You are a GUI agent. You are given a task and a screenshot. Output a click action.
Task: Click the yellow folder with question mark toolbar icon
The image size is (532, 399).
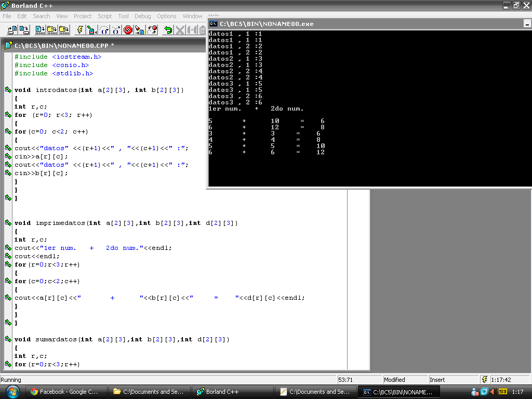52,30
